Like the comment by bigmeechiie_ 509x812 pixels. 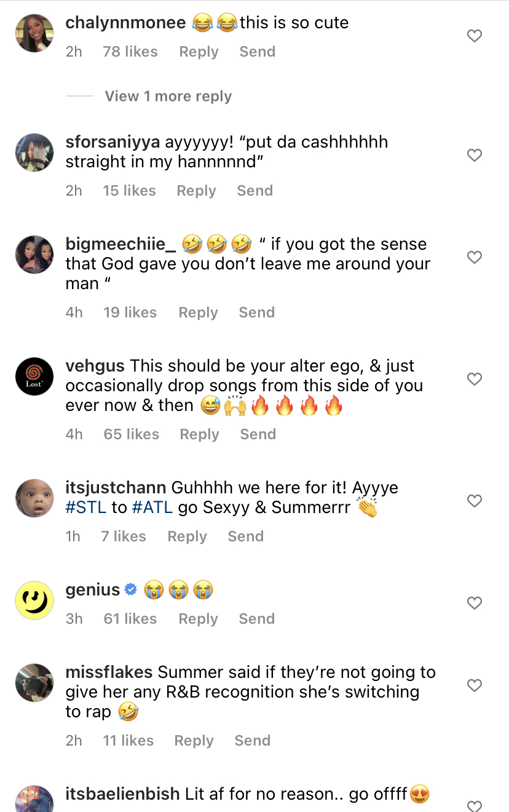tap(475, 257)
